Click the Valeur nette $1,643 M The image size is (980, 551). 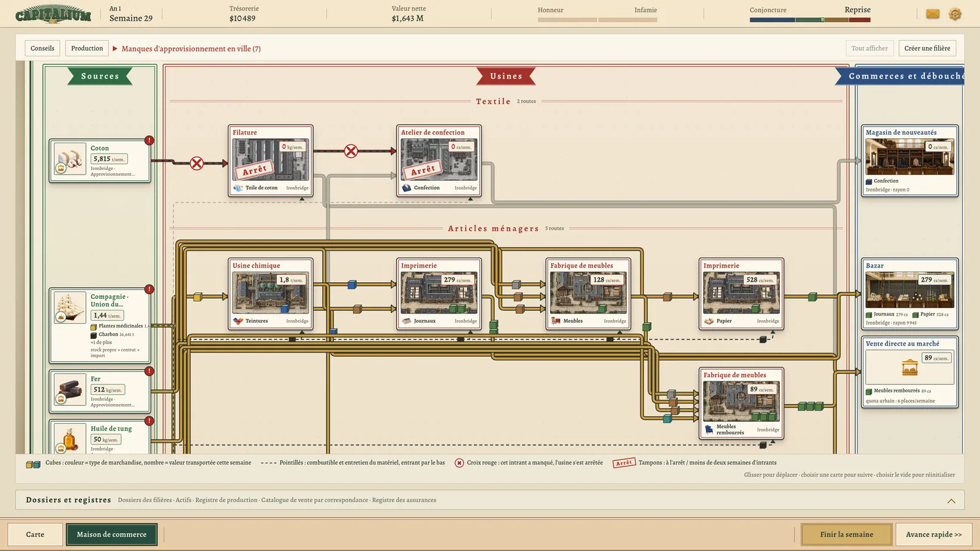[x=408, y=18]
